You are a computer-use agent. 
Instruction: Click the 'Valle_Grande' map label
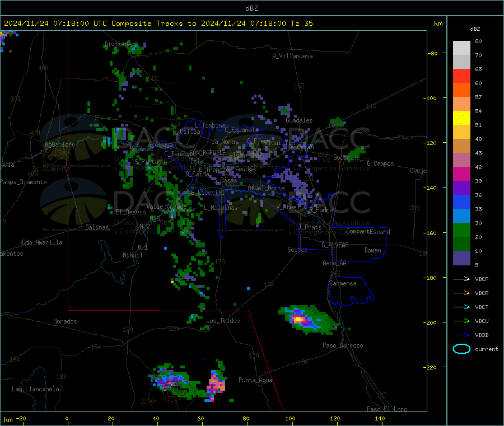pos(166,207)
